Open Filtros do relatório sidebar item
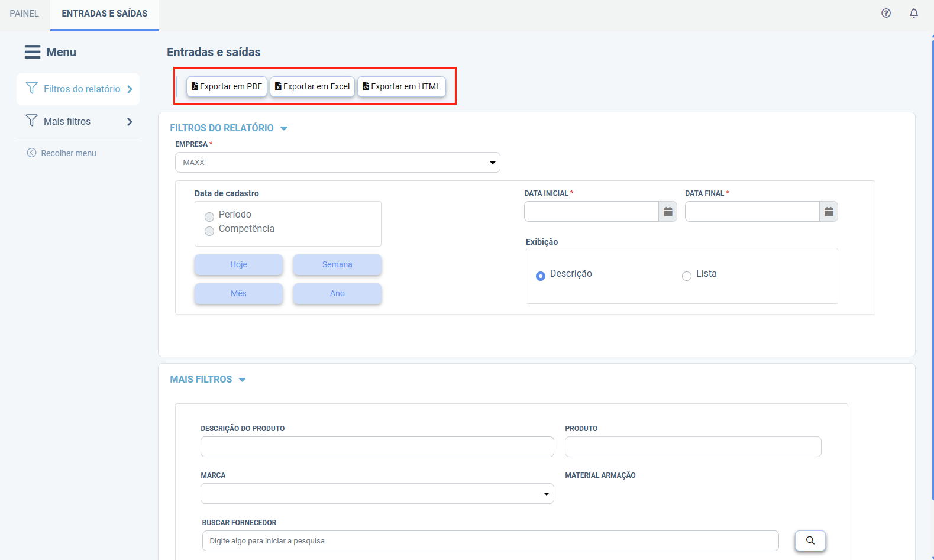Screen dimensions: 934x560 78,89
